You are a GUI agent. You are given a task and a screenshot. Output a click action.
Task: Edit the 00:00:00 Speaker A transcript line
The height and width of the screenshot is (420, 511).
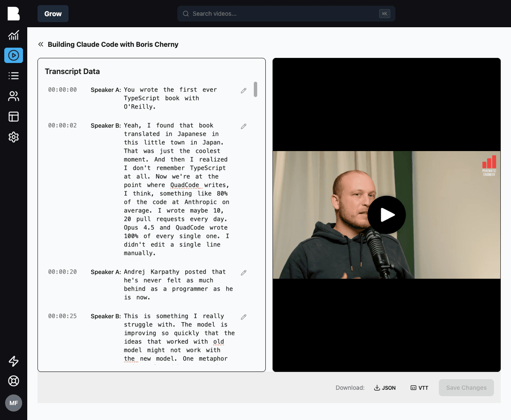point(244,91)
